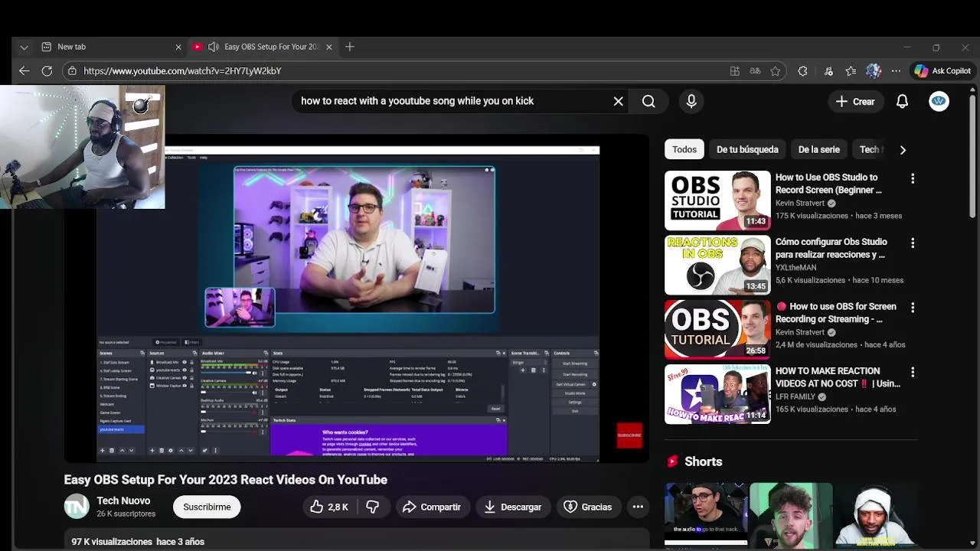980x551 pixels.
Task: Like the video with 2,8 K likes
Action: (x=329, y=507)
